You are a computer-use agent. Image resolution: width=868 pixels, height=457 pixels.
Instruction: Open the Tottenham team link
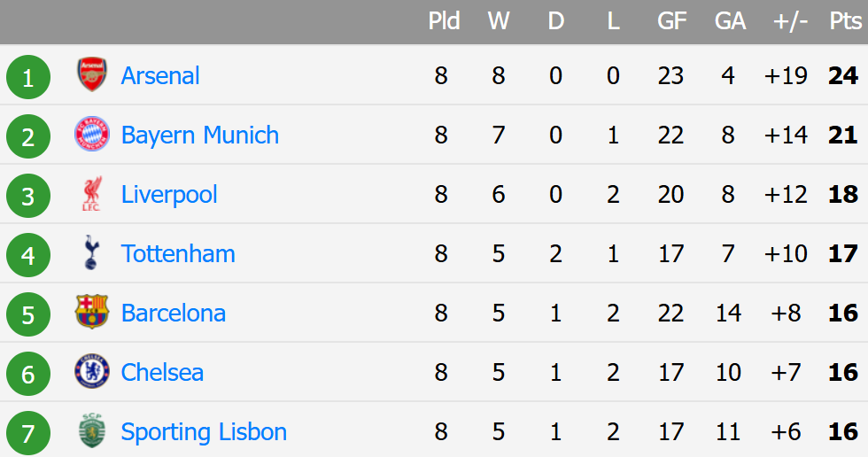178,254
